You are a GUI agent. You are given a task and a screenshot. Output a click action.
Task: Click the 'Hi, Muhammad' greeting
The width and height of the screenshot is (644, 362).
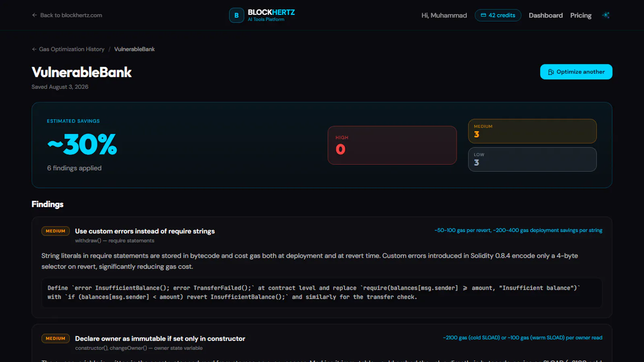pyautogui.click(x=444, y=15)
